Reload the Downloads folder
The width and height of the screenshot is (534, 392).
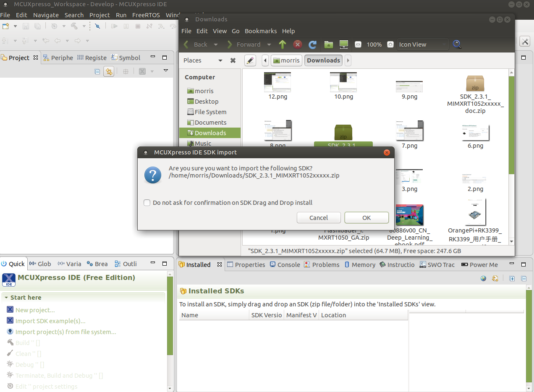312,44
